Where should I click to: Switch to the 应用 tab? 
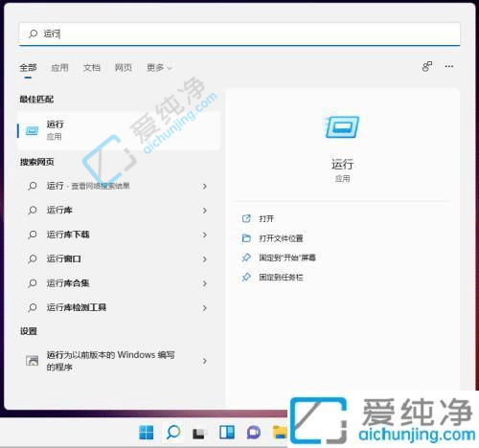[x=59, y=68]
